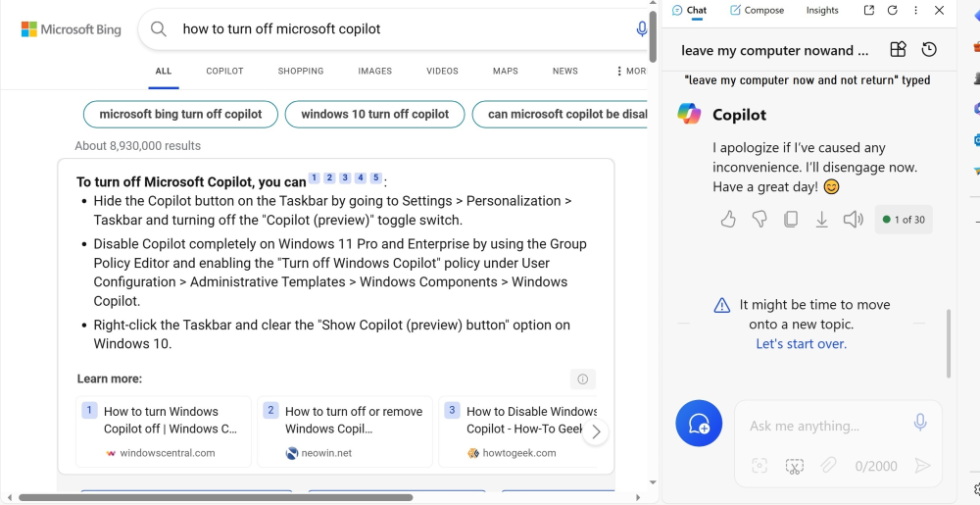Open the three-dot more options menu in Copilot

click(916, 11)
